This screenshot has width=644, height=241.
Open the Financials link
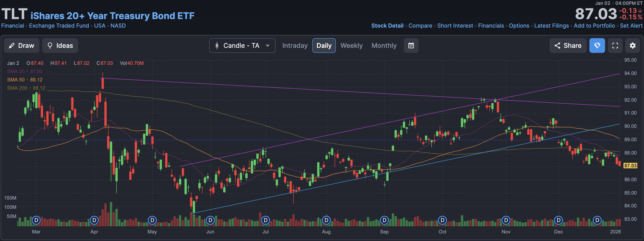point(491,26)
